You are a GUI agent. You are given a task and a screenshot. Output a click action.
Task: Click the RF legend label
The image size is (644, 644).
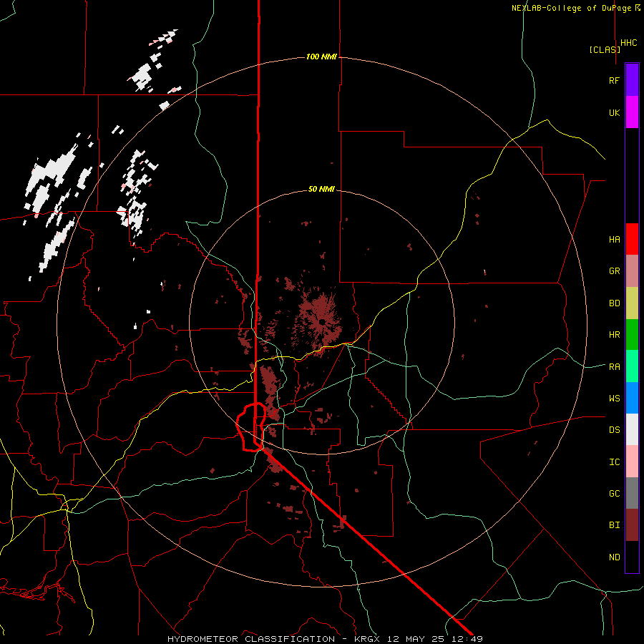coord(614,80)
